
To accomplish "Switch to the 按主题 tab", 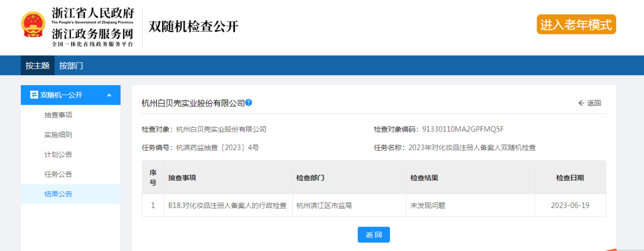I will 38,65.
